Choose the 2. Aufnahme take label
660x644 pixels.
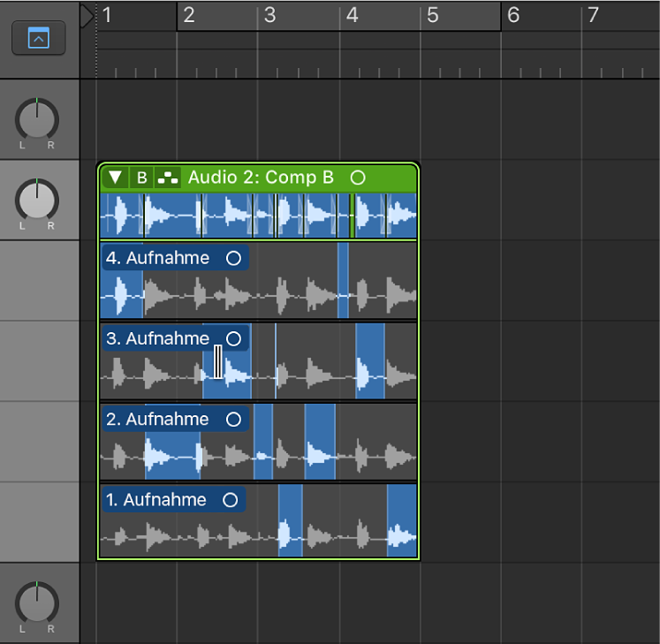point(158,419)
